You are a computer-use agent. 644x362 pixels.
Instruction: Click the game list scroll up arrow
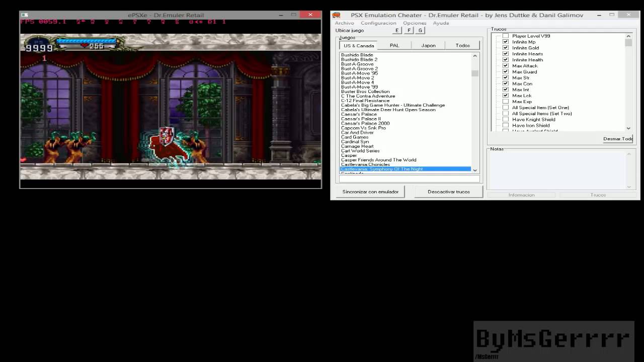point(475,56)
